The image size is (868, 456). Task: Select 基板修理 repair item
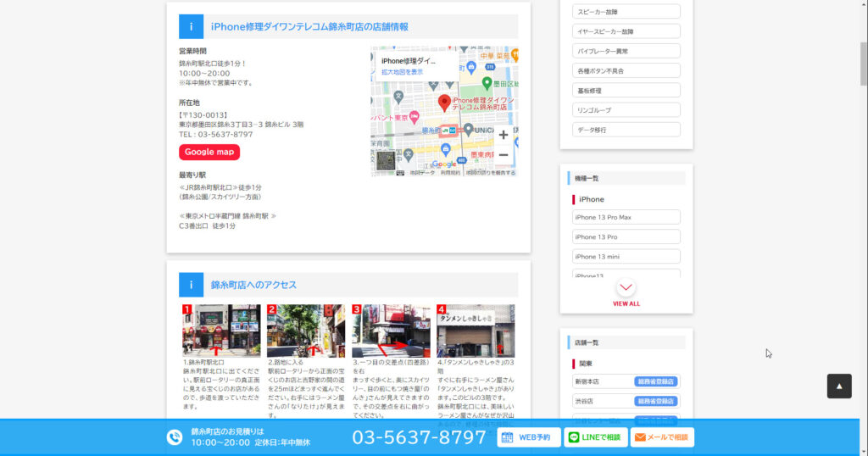click(x=626, y=90)
